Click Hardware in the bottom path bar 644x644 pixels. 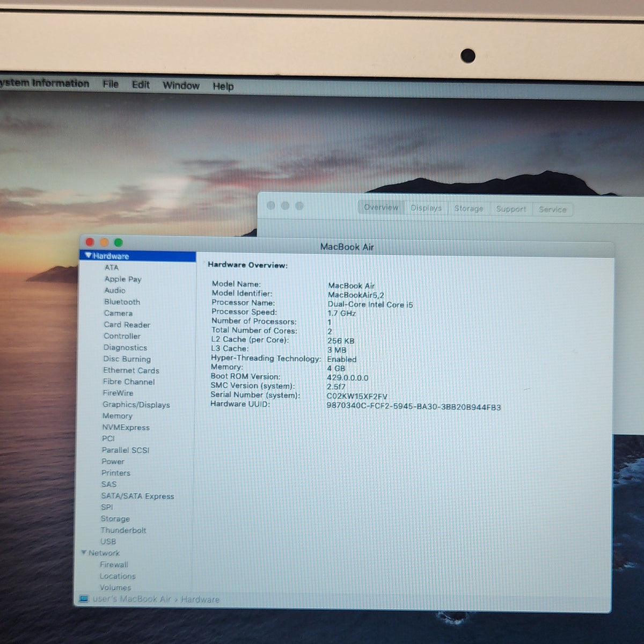[x=200, y=599]
